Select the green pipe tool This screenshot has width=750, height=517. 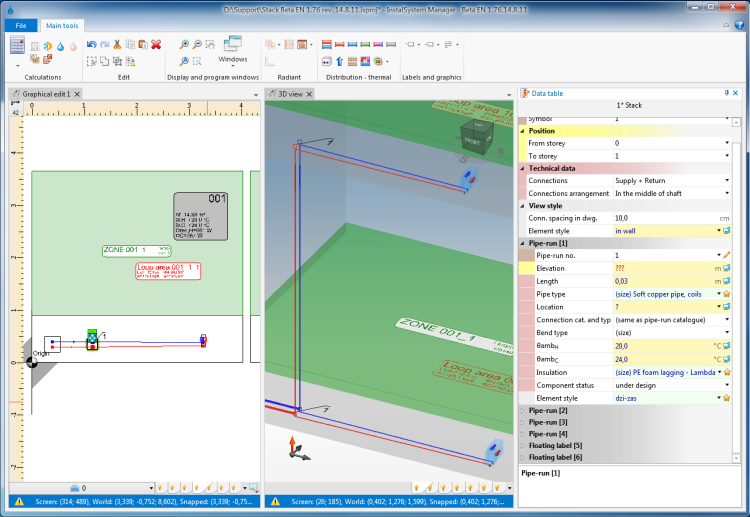(x=365, y=44)
